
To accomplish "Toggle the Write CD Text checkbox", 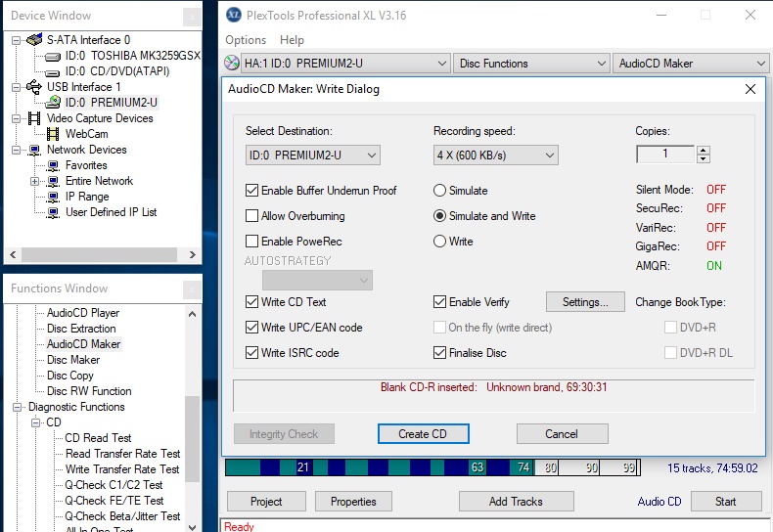I will 251,302.
